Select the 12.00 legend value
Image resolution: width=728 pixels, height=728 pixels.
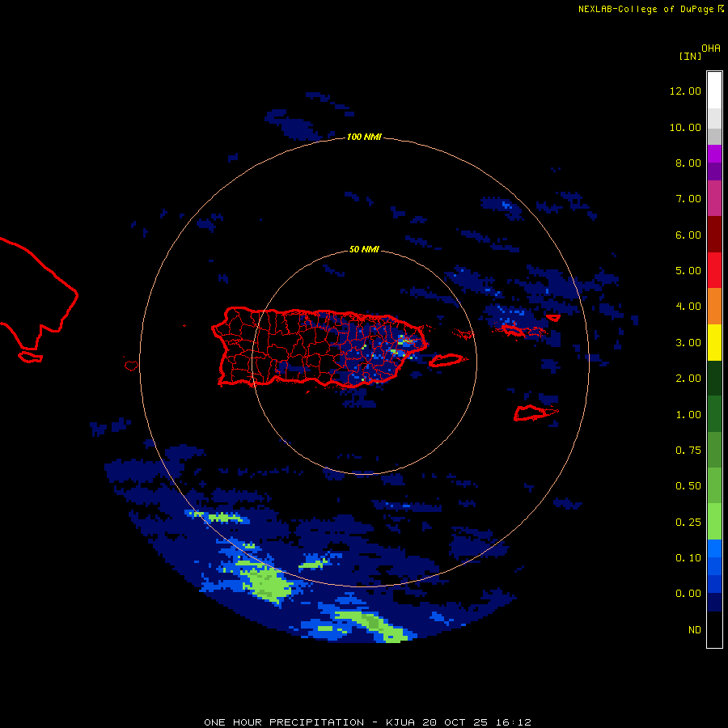coord(685,91)
